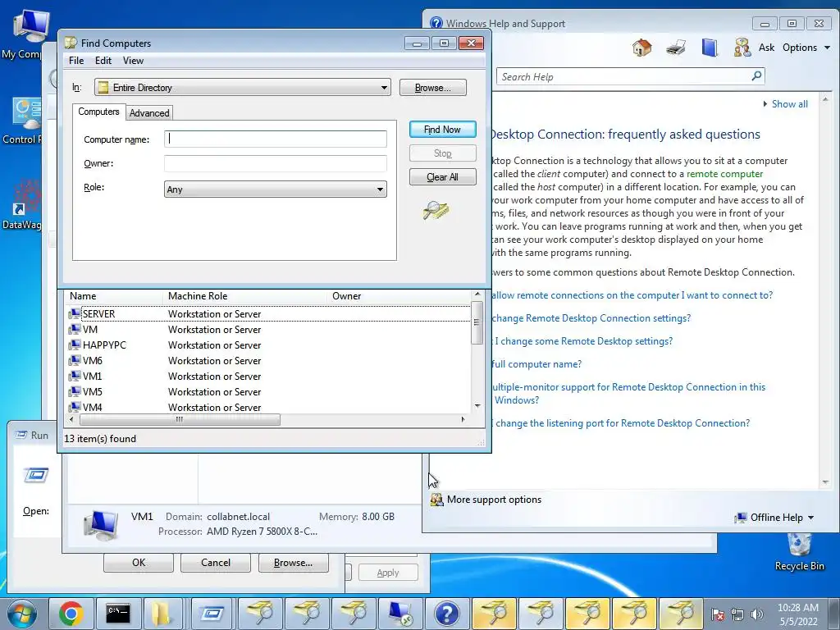The height and width of the screenshot is (630, 840).
Task: Click Browse next to Entire Directory
Action: click(x=433, y=87)
